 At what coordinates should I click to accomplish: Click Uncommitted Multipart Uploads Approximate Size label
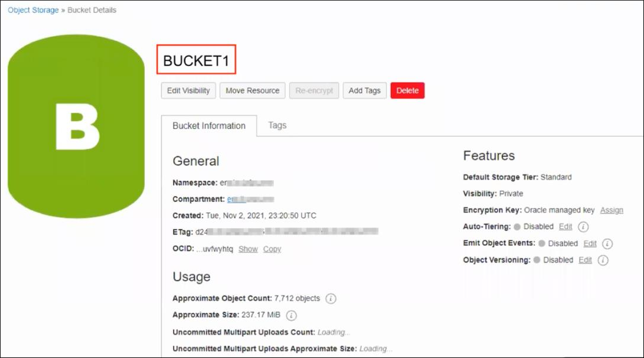(264, 349)
